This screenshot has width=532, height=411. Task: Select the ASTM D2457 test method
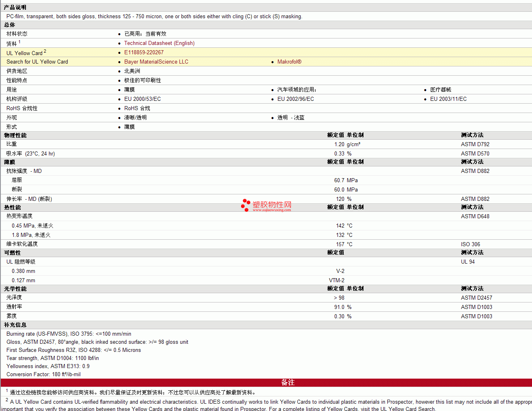tap(477, 298)
